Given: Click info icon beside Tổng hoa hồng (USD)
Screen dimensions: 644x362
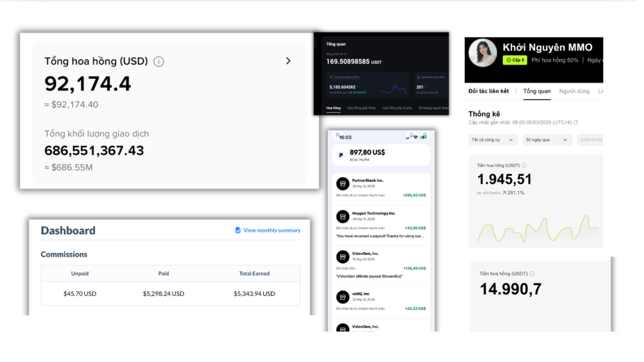Looking at the screenshot, I should click(159, 61).
